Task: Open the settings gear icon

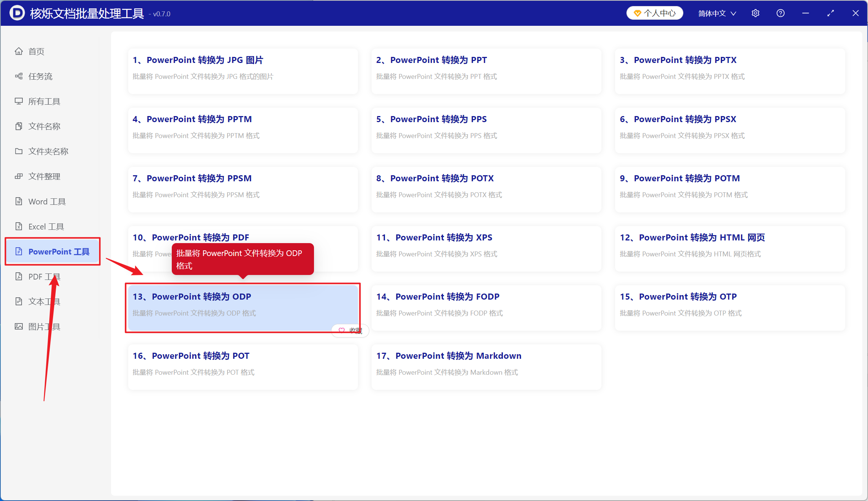Action: coord(755,13)
